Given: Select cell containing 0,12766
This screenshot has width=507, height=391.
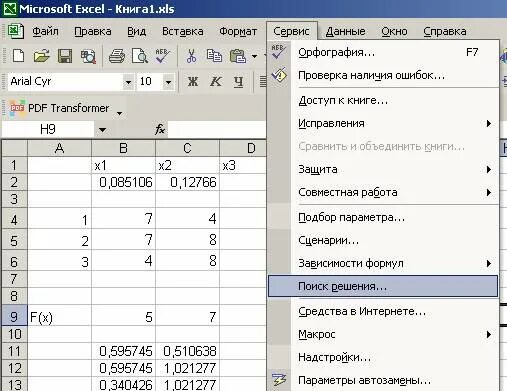Looking at the screenshot, I should [187, 182].
